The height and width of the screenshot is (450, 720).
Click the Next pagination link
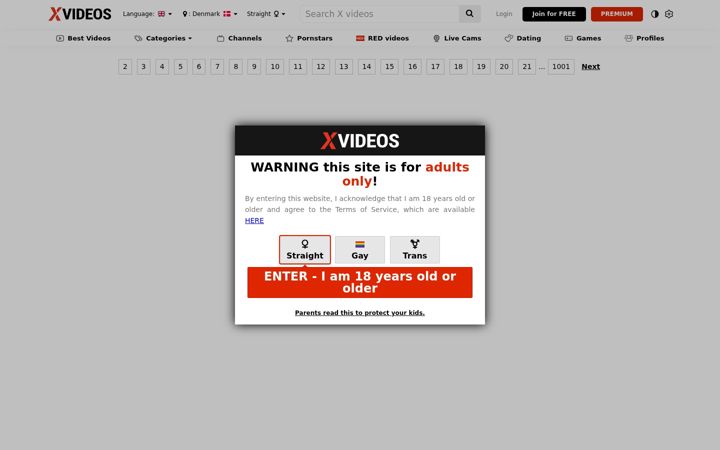click(591, 67)
